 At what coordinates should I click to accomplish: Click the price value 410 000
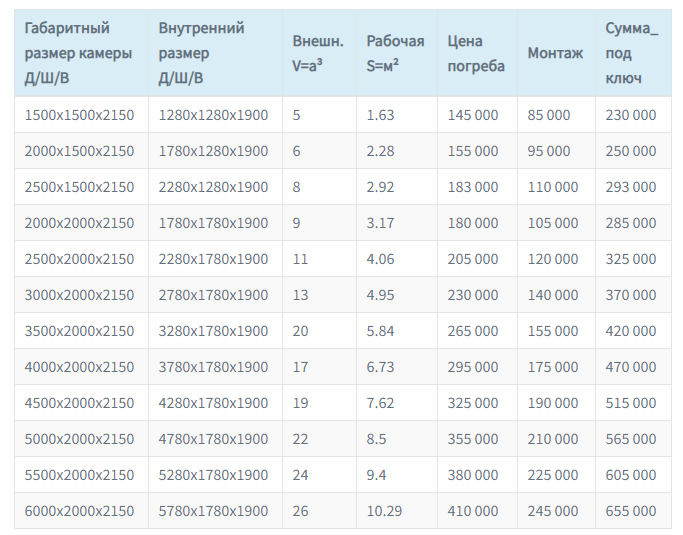(473, 511)
